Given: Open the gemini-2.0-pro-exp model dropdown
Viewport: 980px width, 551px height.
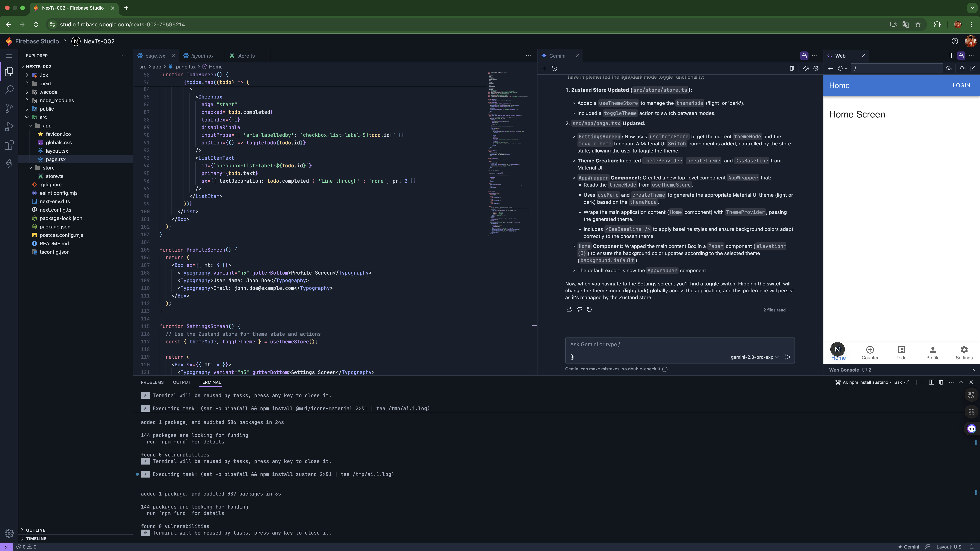Looking at the screenshot, I should pos(755,357).
